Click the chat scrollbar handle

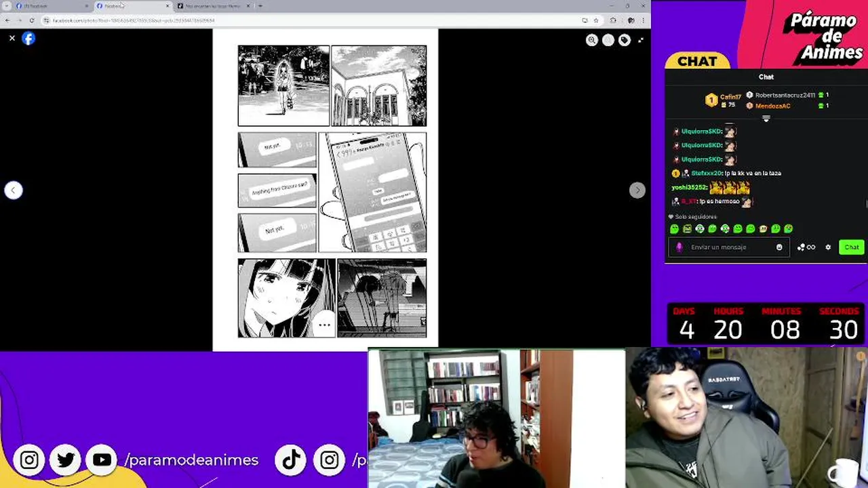coord(866,203)
